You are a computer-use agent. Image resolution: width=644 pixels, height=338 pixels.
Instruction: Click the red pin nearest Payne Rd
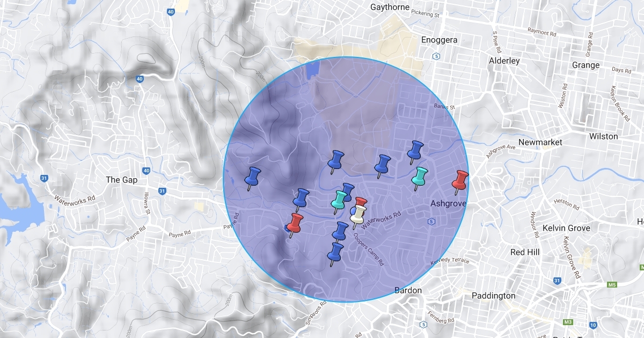294,225
